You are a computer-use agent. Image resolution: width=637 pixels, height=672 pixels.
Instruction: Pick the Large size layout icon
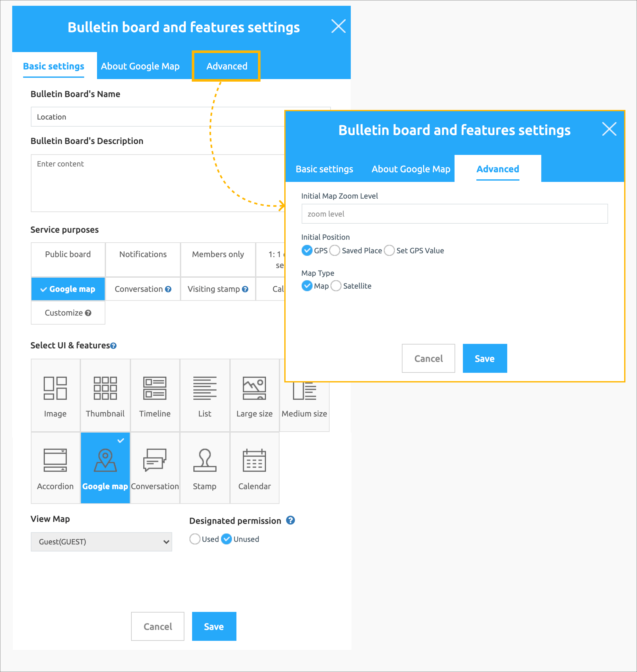pyautogui.click(x=254, y=388)
